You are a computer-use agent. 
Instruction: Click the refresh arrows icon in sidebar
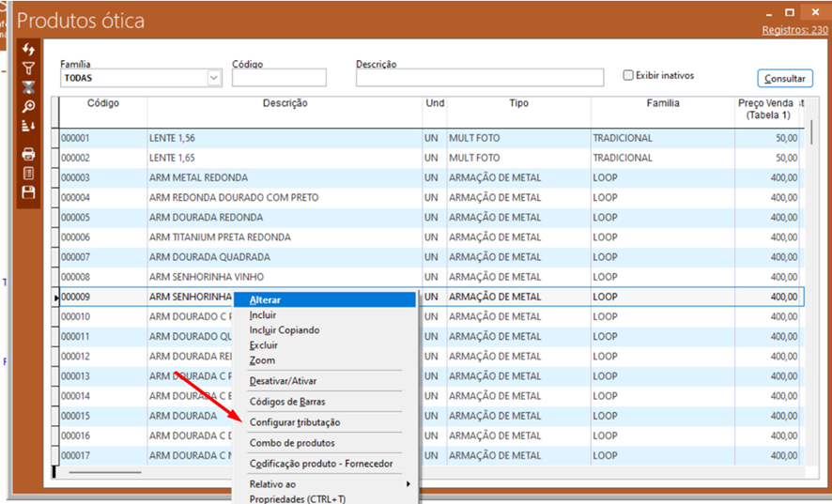tap(28, 49)
